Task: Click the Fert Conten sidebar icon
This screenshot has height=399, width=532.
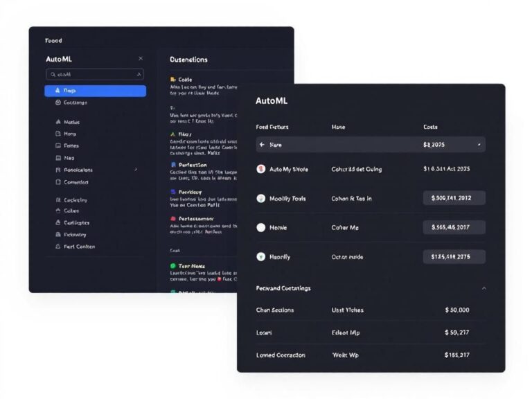Action: pyautogui.click(x=57, y=247)
